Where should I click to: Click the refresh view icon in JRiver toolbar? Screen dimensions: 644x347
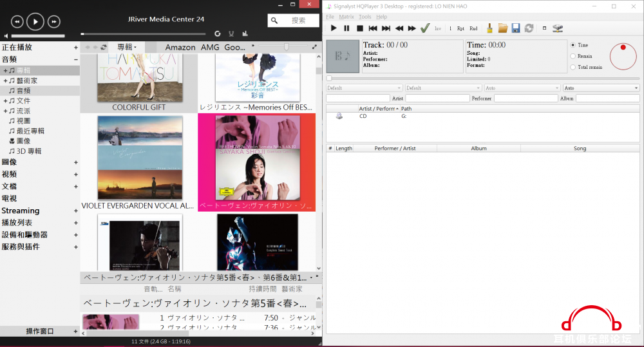pyautogui.click(x=104, y=47)
